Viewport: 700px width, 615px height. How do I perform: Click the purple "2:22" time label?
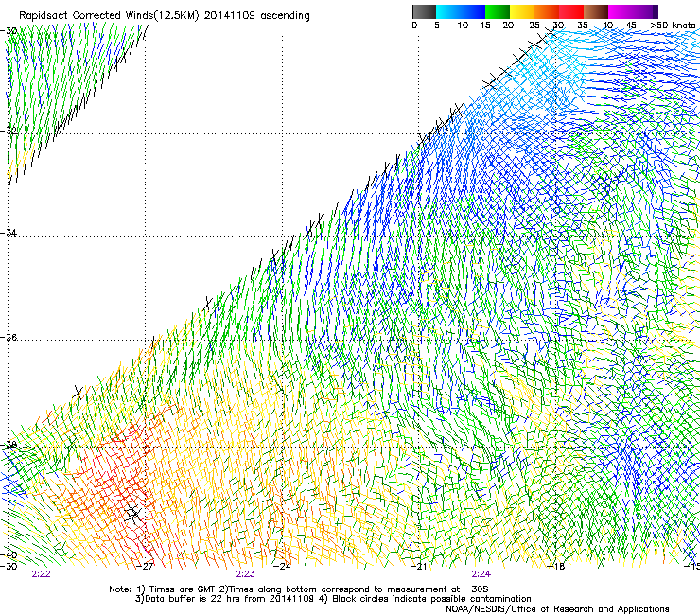[41, 574]
